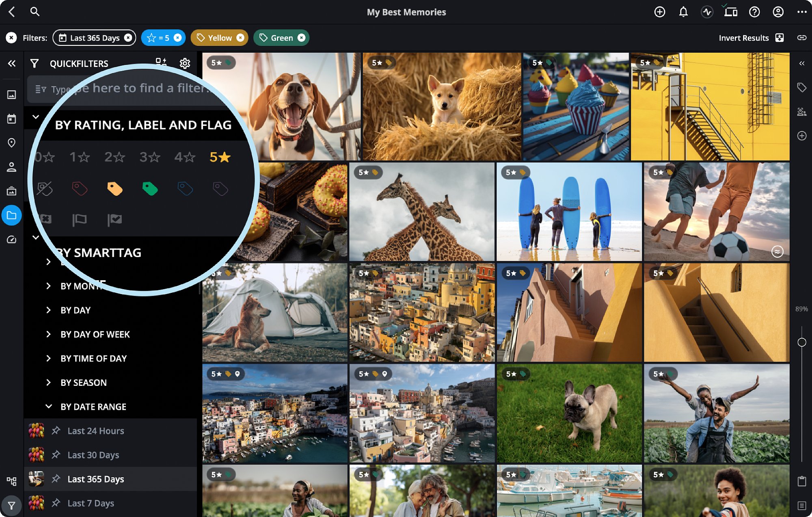Screen dimensions: 812x517
Task: Open the dashboard gauge icon in sidebar
Action: (11, 240)
